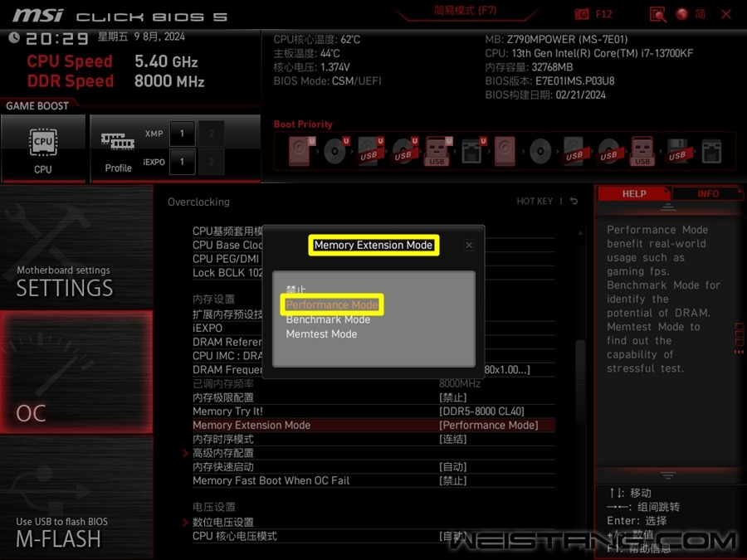Select the first UEFI hard disk boot device
The width and height of the screenshot is (747, 560).
click(301, 151)
